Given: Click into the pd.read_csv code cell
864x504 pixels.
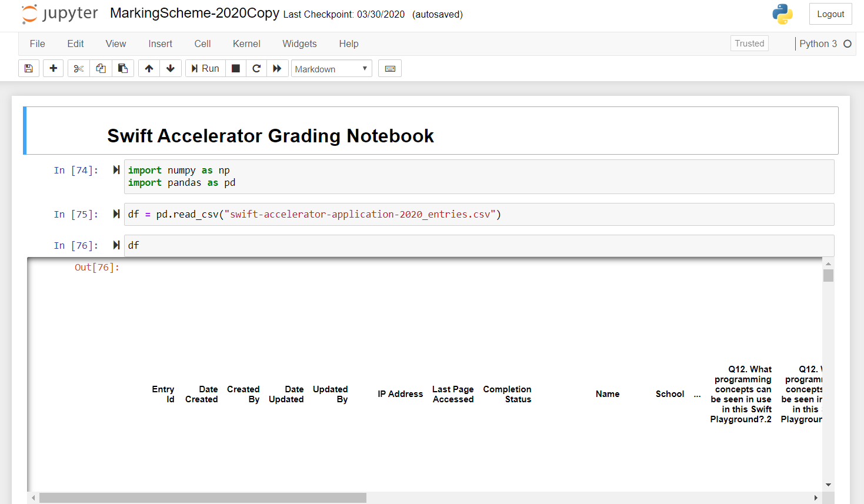Looking at the screenshot, I should click(479, 214).
